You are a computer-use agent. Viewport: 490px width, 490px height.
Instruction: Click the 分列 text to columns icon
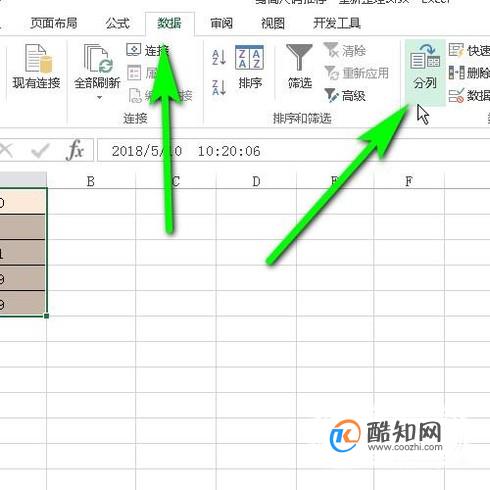[425, 67]
